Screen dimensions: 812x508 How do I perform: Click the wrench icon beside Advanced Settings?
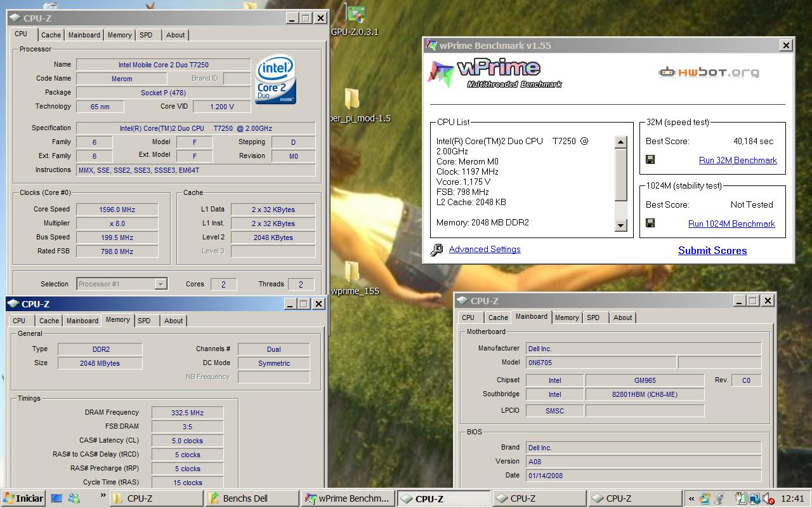tap(436, 250)
